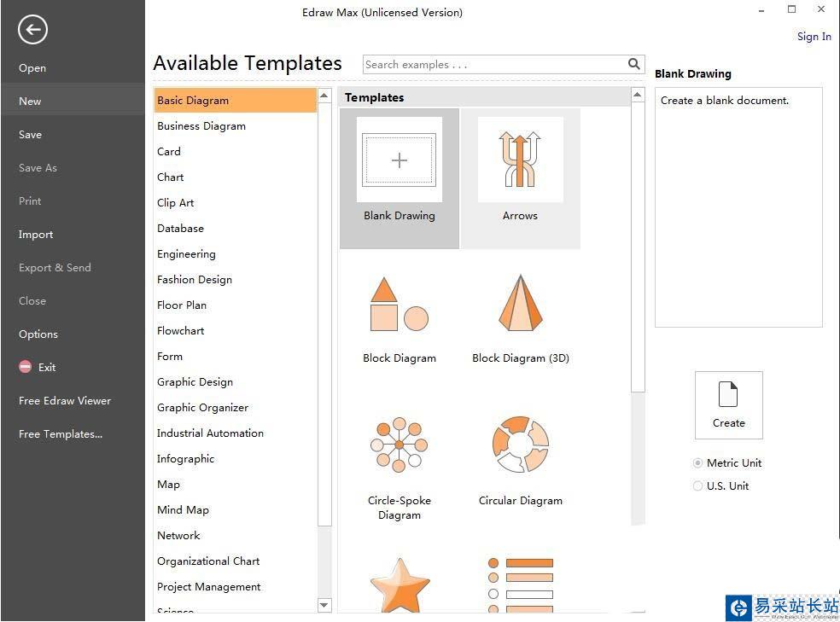Select the orange star template icon
This screenshot has width=840, height=622.
pyautogui.click(x=400, y=585)
